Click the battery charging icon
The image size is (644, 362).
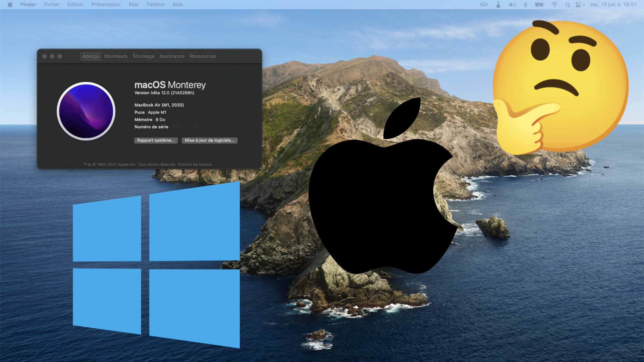(x=539, y=5)
